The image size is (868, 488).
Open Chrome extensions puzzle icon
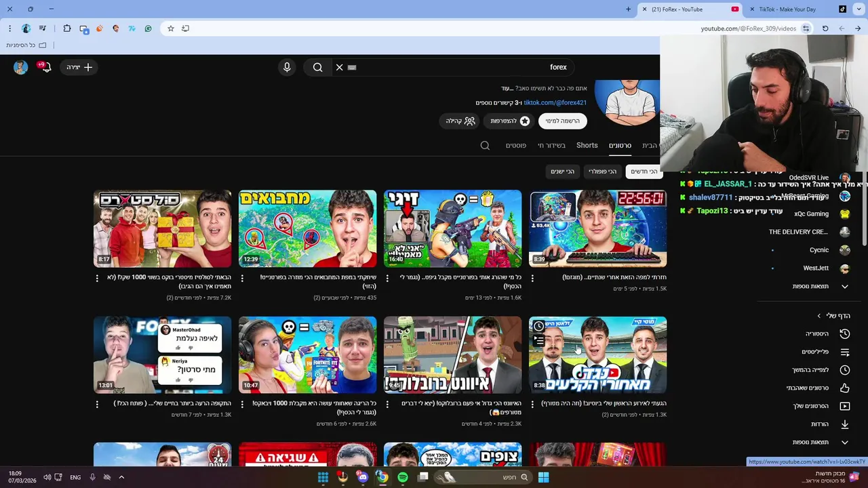tap(67, 28)
